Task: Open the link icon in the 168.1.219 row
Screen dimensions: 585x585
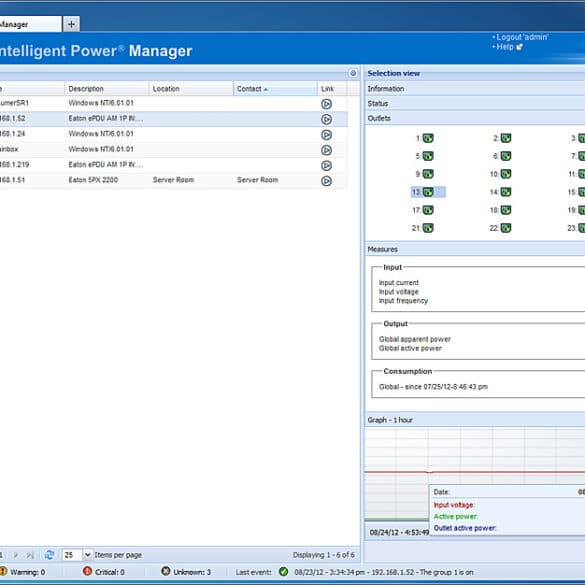Action: [326, 165]
